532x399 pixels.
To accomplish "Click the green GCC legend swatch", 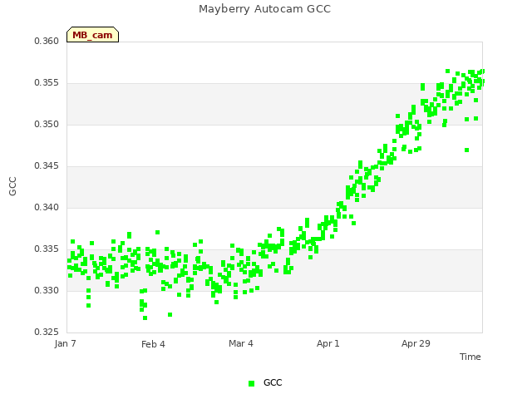I will [x=251, y=383].
